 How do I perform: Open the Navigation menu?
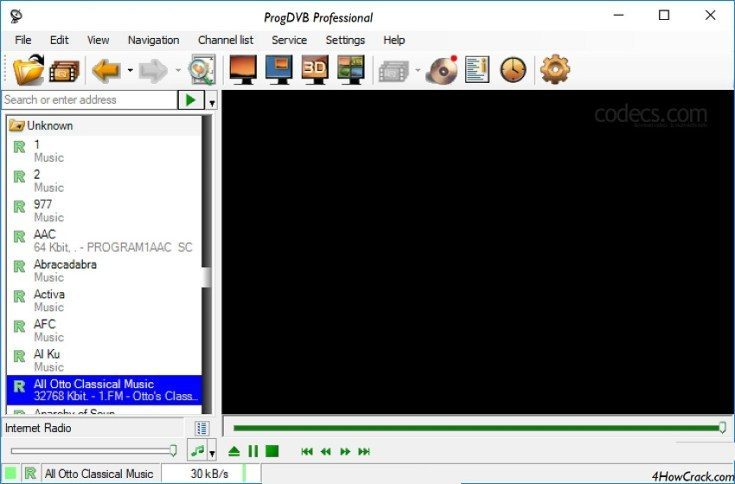153,40
